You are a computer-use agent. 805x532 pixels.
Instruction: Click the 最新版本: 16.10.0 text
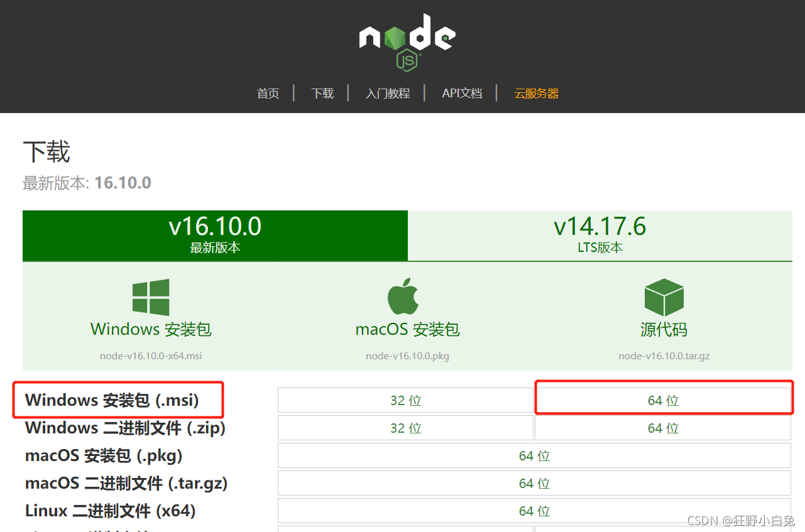click(x=87, y=183)
